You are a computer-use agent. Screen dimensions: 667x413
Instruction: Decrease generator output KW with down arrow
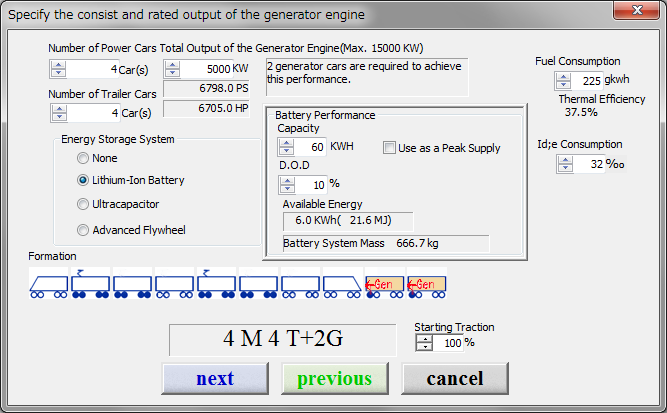tap(172, 73)
